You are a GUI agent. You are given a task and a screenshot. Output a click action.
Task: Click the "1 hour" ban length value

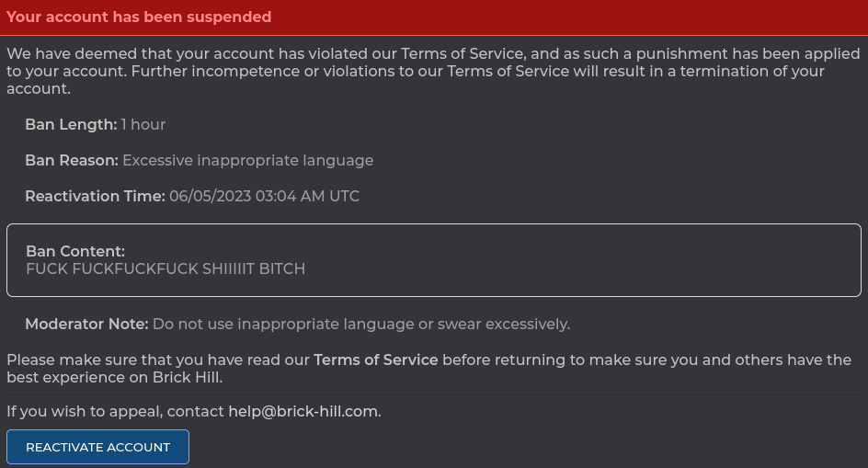[x=143, y=124]
